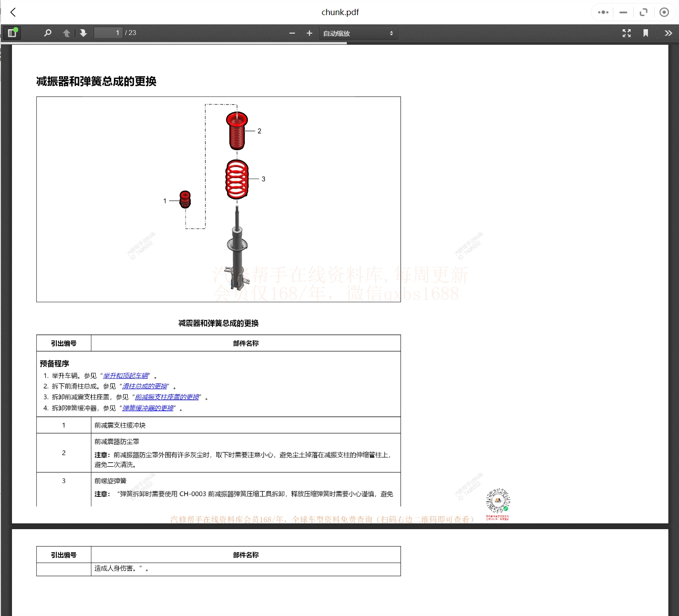The image size is (679, 616).
Task: Open the 滑柱总成的更换 link
Action: [145, 386]
